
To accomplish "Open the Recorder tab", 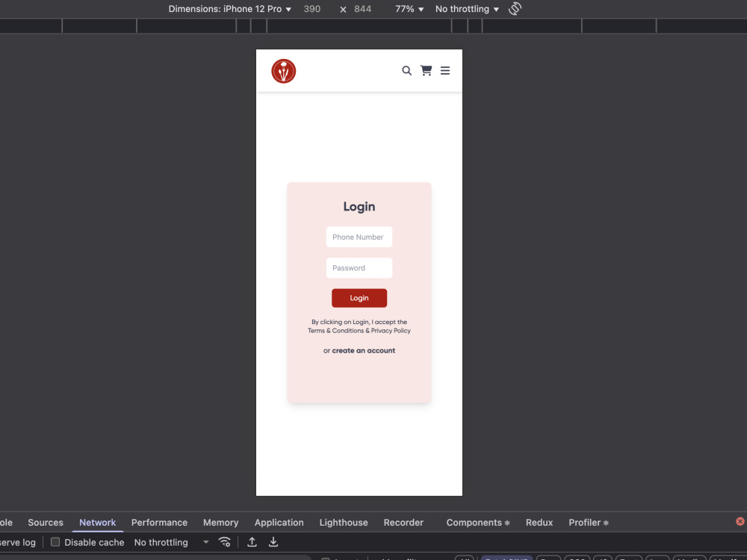I will 403,523.
